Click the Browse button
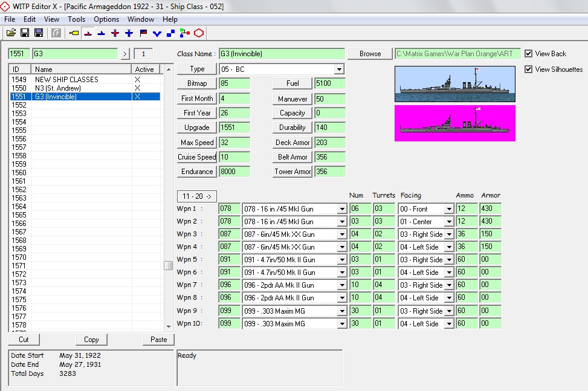Viewport: 588px width, 391px height. (370, 54)
